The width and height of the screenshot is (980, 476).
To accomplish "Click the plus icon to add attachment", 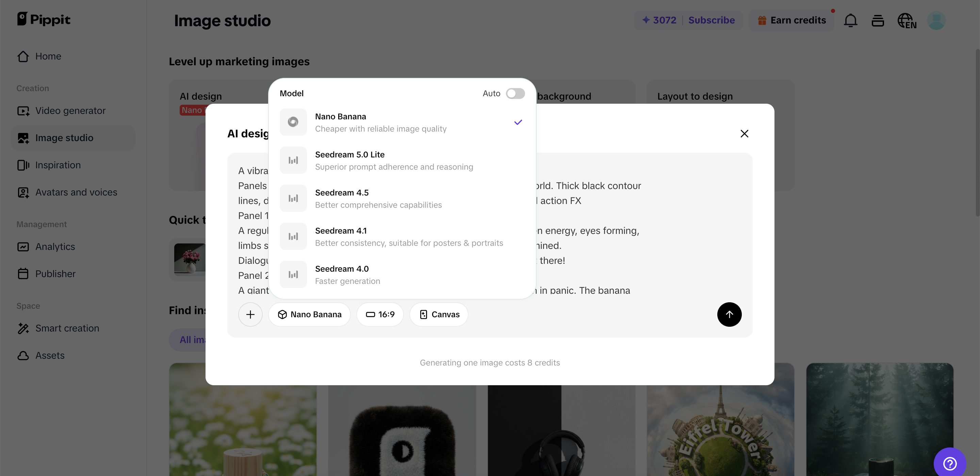I will click(250, 314).
